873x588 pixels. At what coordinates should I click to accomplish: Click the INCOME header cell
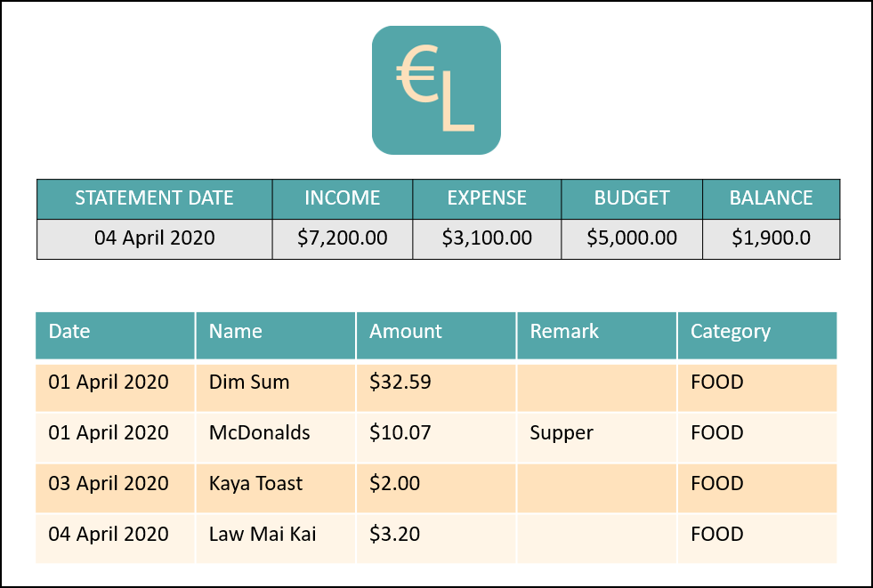(343, 198)
